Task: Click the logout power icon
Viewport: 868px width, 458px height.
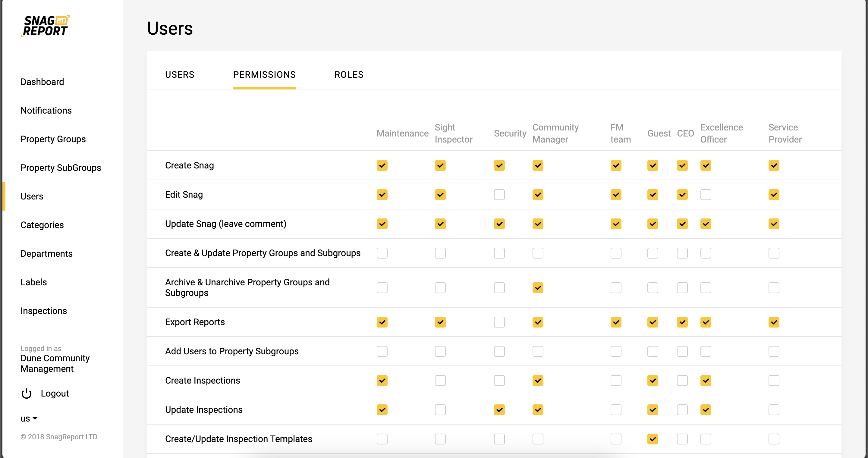Action: pos(26,393)
